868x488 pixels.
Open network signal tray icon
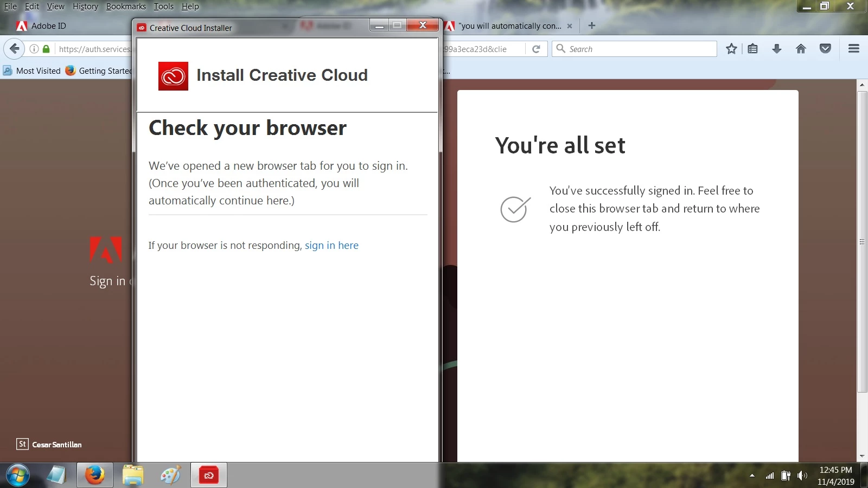(770, 476)
